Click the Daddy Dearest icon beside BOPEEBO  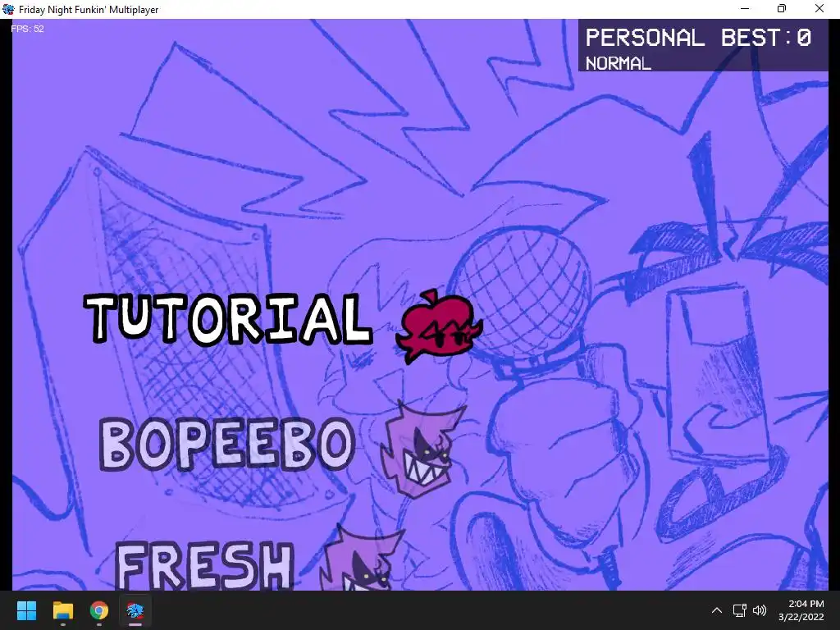tap(422, 450)
